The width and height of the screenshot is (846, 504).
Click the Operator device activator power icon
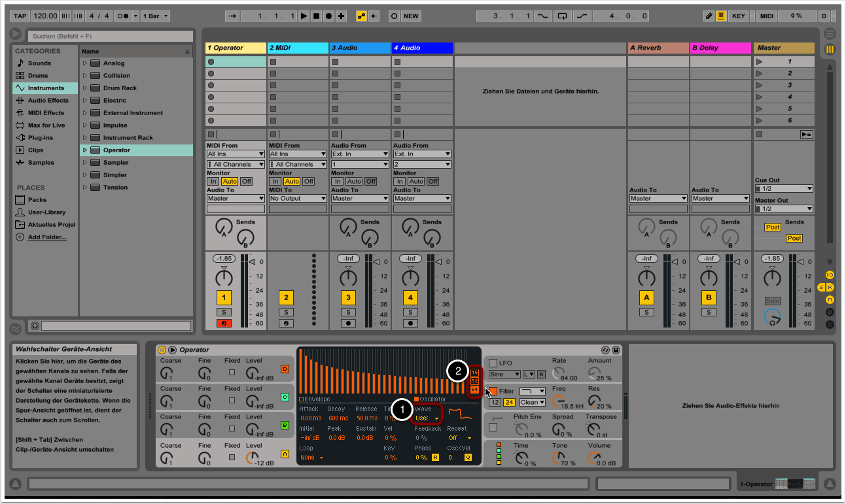(x=162, y=350)
